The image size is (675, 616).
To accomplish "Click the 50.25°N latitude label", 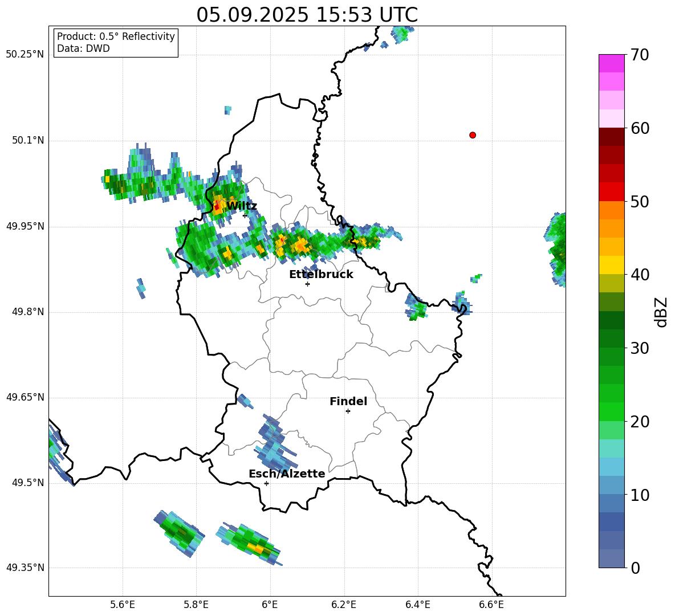I will (25, 55).
